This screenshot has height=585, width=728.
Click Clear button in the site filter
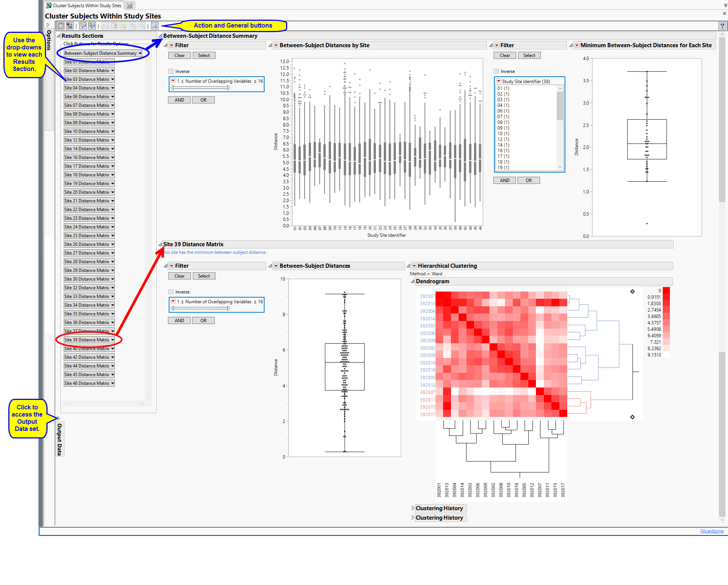click(505, 56)
